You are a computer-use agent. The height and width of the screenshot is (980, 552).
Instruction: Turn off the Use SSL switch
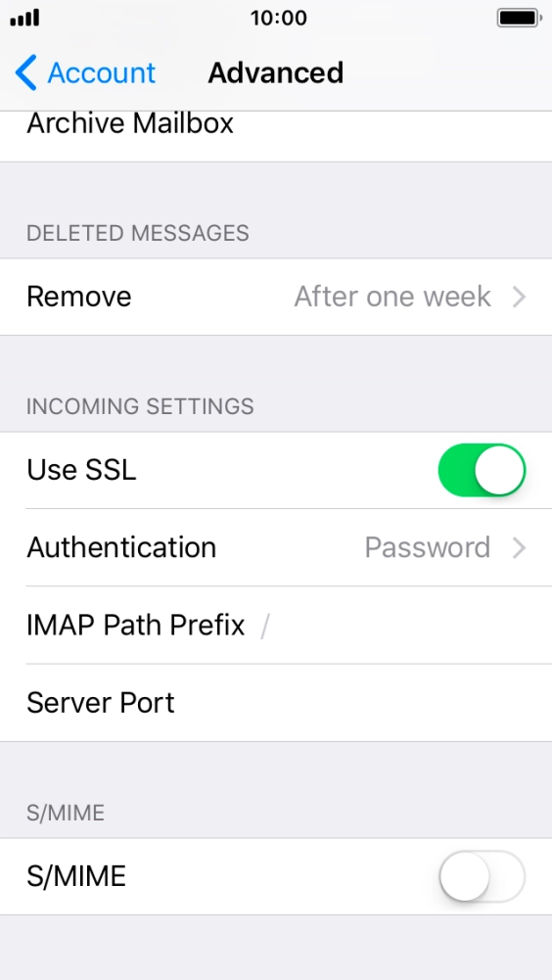tap(482, 470)
